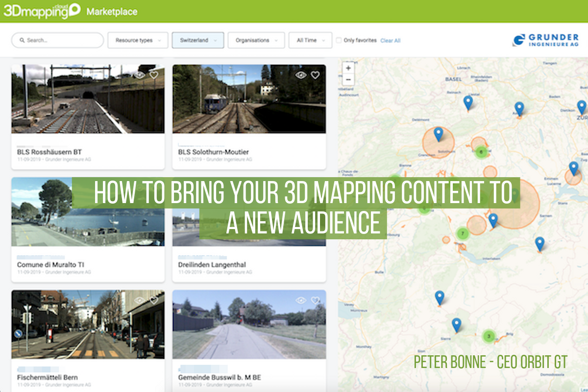Open the Switzerland country dropdown

click(198, 40)
